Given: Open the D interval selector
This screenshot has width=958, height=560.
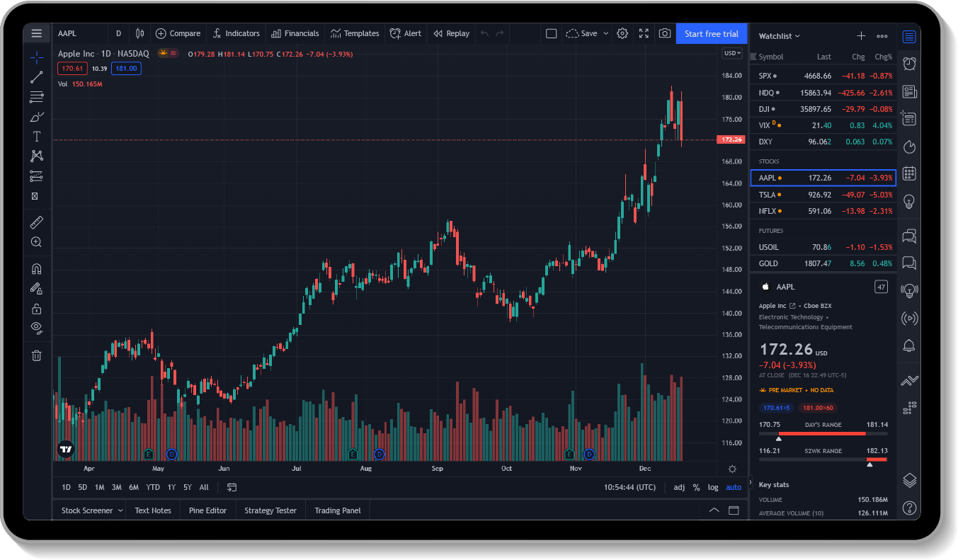Looking at the screenshot, I should click(x=118, y=33).
